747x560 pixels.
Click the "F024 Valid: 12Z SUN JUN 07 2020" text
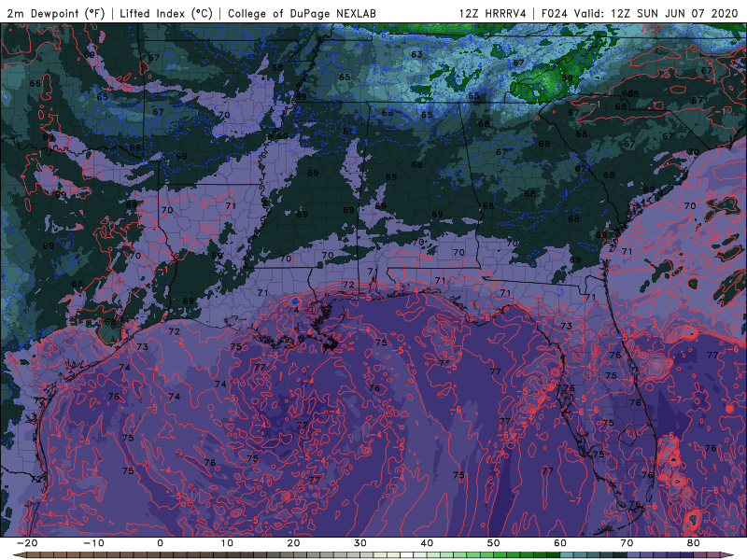click(640, 13)
